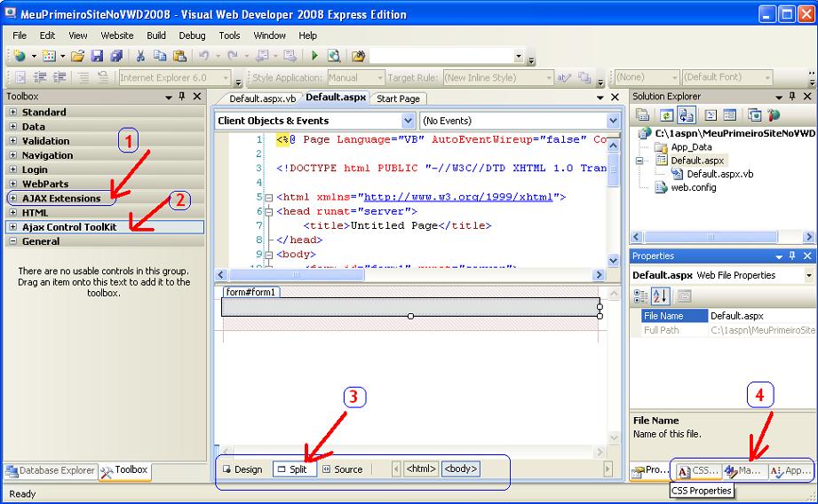
Task: Click the New Web Site toolbar icon
Action: tap(20, 56)
